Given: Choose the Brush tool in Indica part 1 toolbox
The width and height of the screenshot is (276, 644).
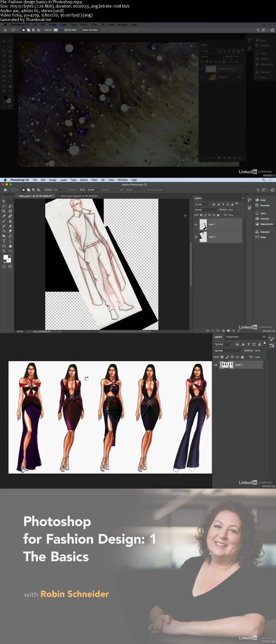Looking at the screenshot, I should tap(4, 221).
